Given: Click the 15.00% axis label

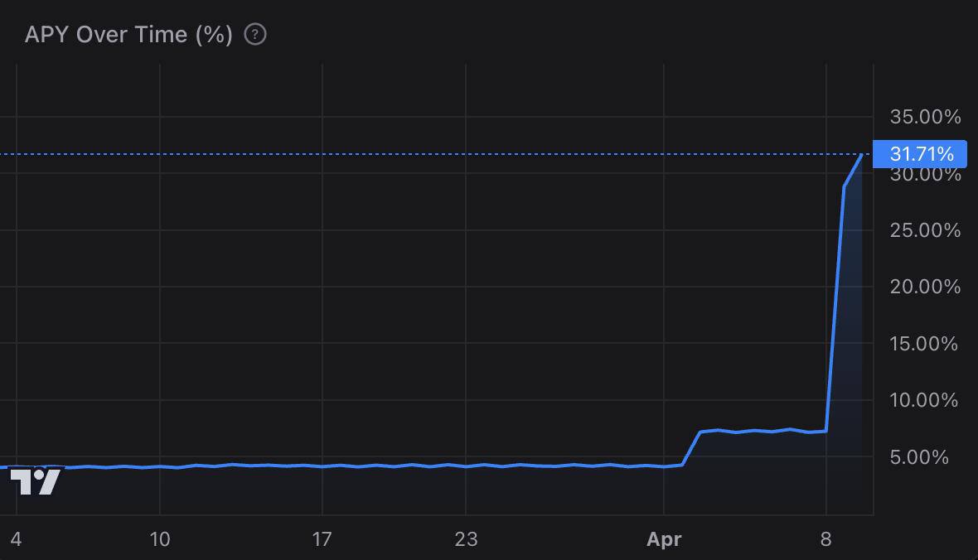Looking at the screenshot, I should (x=924, y=344).
